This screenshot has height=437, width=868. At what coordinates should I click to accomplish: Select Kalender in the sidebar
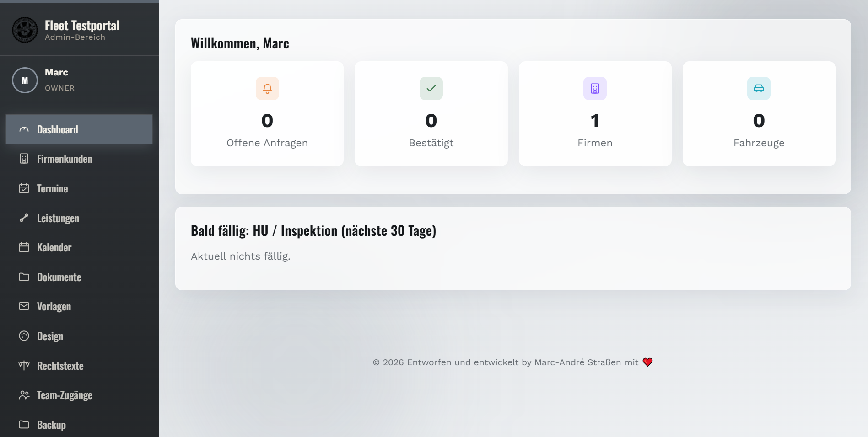79,247
